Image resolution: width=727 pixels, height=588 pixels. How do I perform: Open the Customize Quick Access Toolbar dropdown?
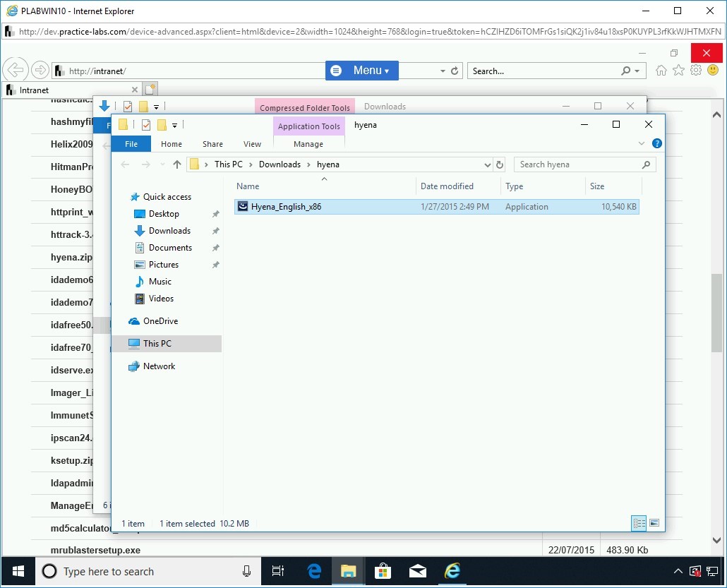(174, 125)
